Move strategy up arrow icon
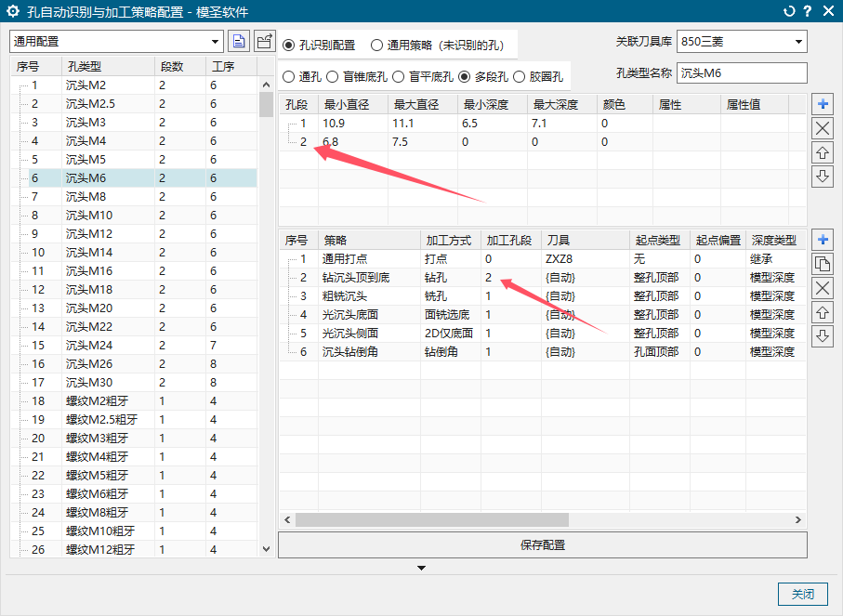843x616 pixels. point(823,312)
